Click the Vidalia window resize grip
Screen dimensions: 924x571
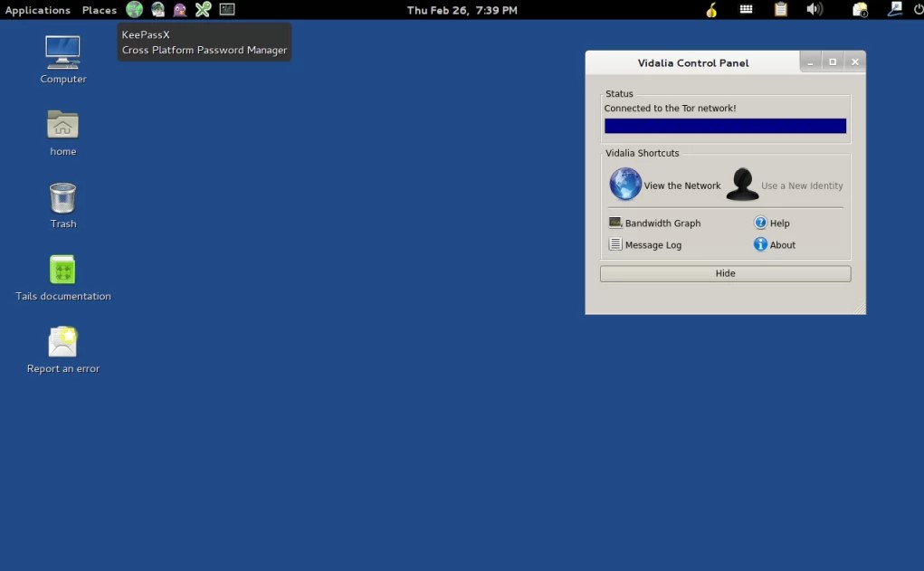point(860,309)
